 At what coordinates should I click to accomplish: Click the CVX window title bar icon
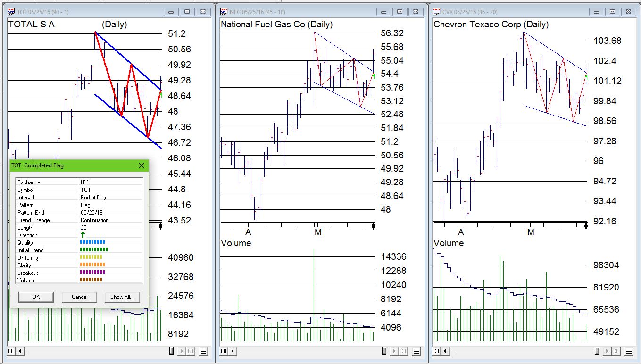click(437, 12)
